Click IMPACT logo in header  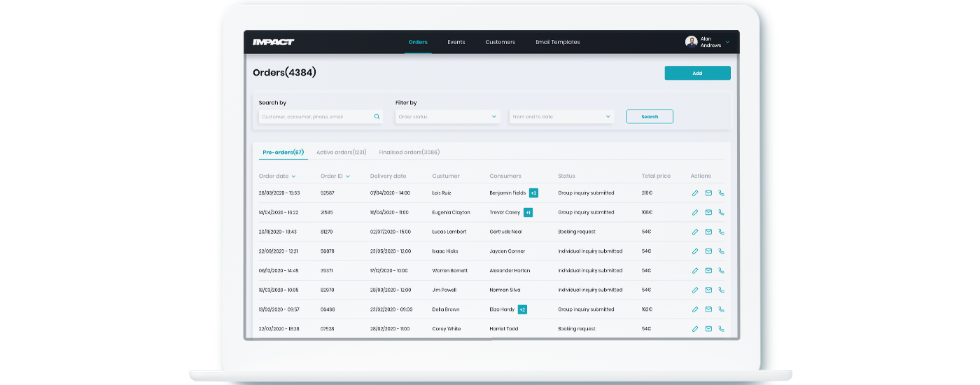(274, 42)
